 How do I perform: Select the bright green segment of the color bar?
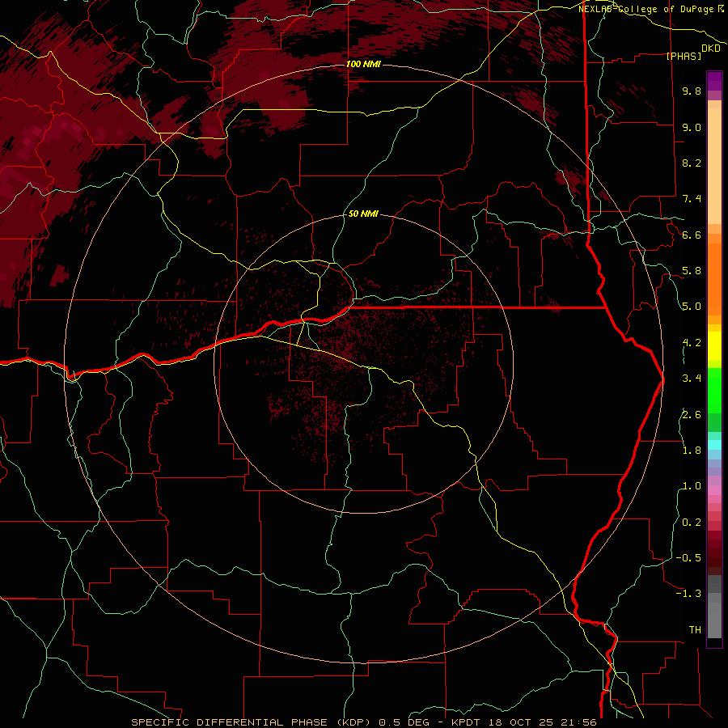(x=714, y=390)
